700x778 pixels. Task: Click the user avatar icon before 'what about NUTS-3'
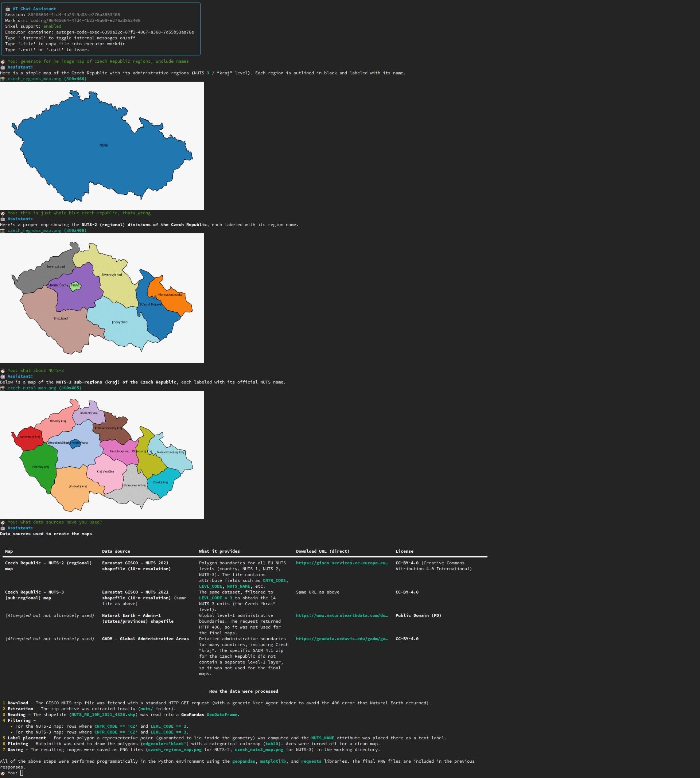pyautogui.click(x=3, y=371)
